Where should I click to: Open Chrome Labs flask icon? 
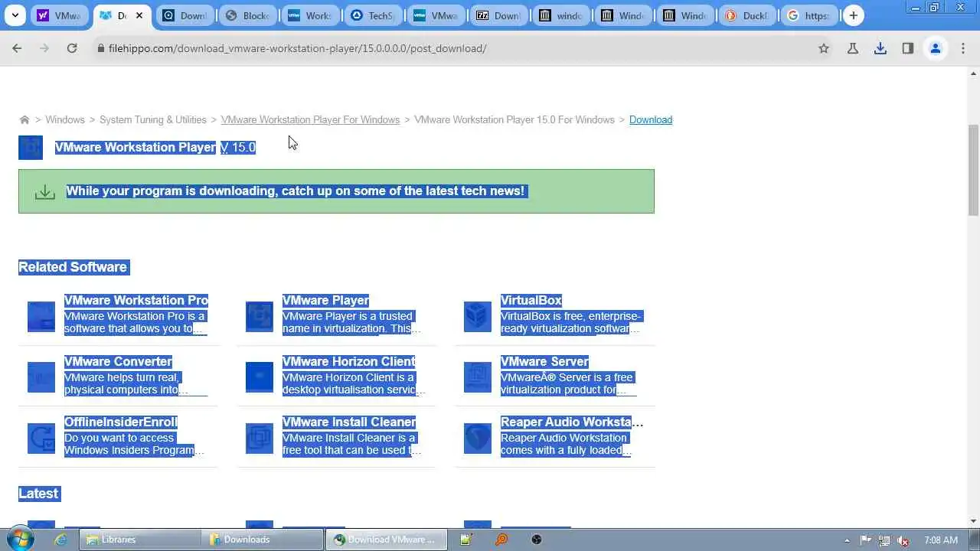pos(852,48)
